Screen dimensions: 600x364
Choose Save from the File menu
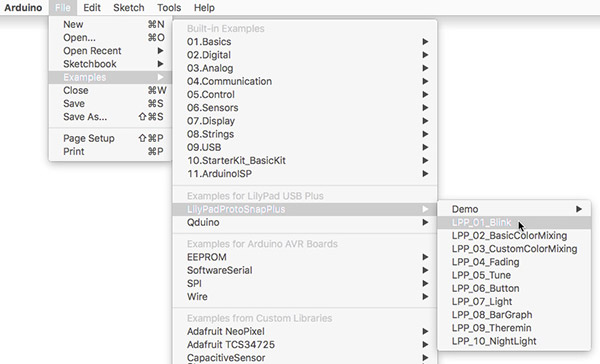(x=110, y=103)
